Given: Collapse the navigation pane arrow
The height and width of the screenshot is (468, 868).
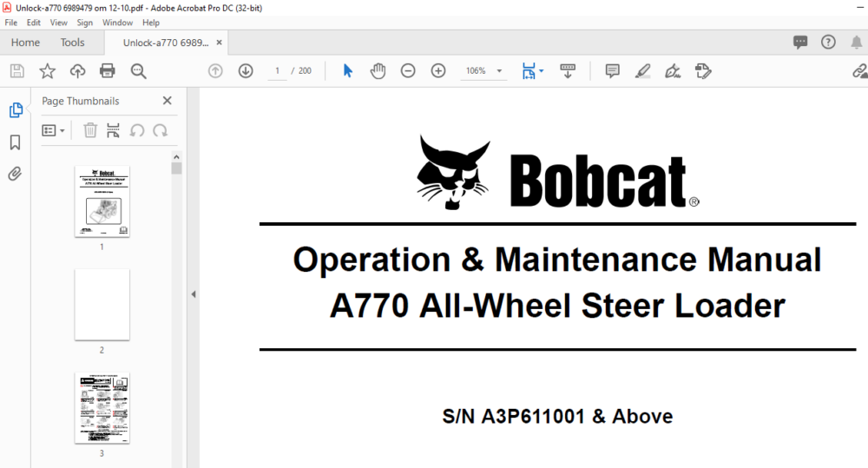Looking at the screenshot, I should tap(194, 294).
